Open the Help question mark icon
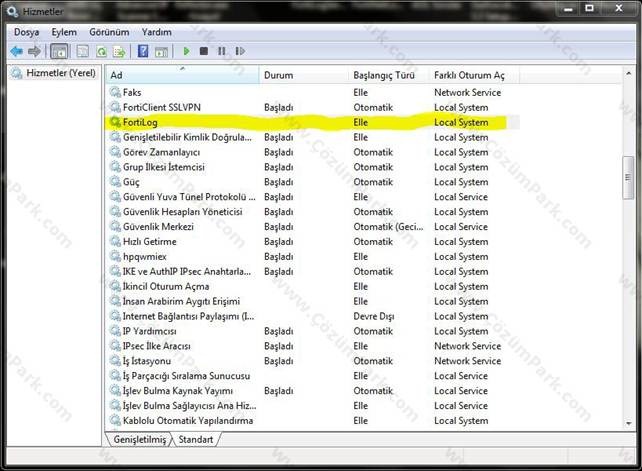Image resolution: width=642 pixels, height=471 pixels. pos(143,51)
